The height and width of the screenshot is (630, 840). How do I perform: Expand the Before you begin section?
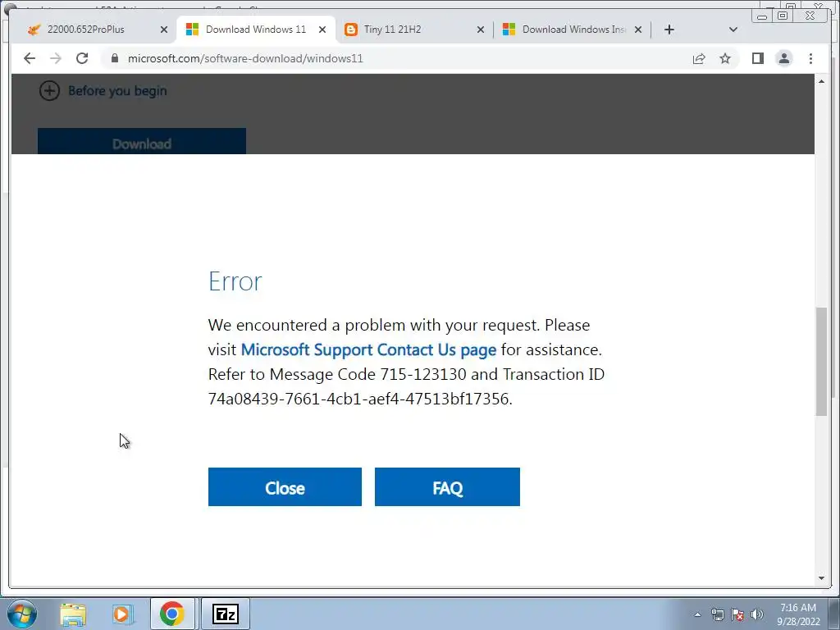tap(103, 90)
